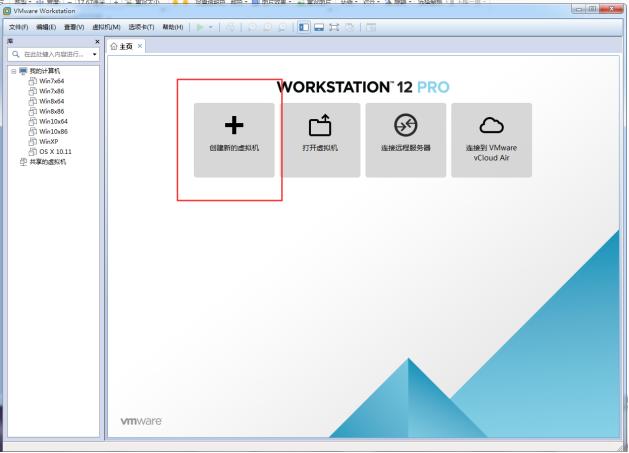Open the power options dropdown arrow

pyautogui.click(x=211, y=27)
